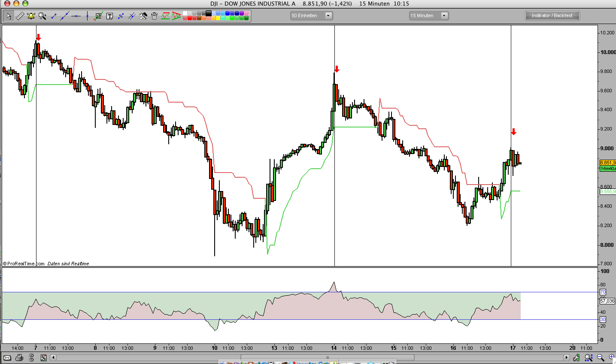
Task: Click the RSI value label 57,036
Action: 607,301
